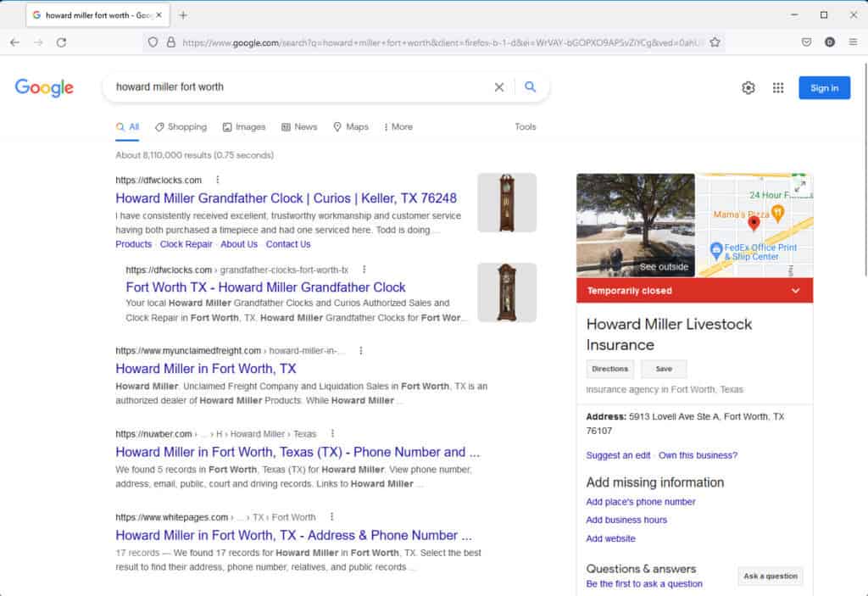Switch to the Shopping tab
The image size is (868, 596).
click(x=181, y=127)
